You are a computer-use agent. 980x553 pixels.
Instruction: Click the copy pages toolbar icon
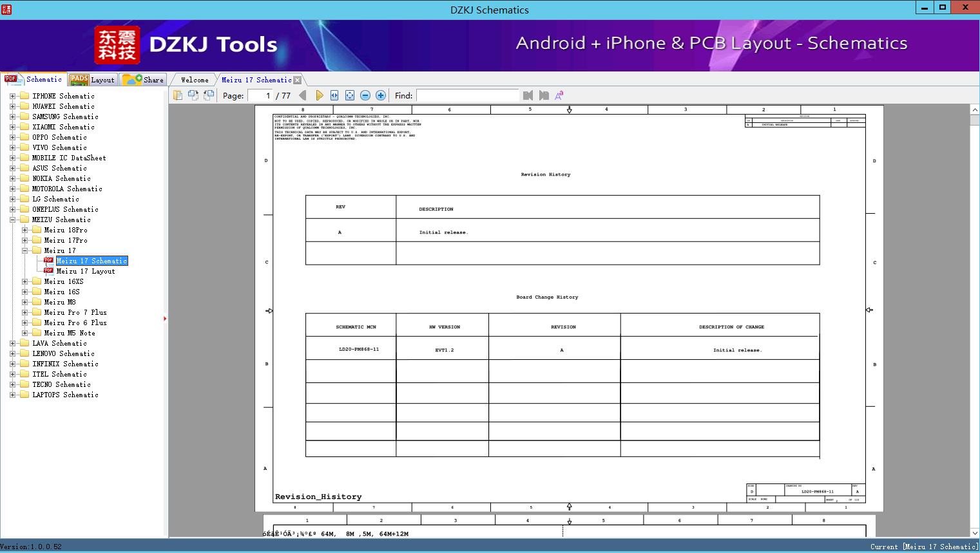pyautogui.click(x=178, y=95)
